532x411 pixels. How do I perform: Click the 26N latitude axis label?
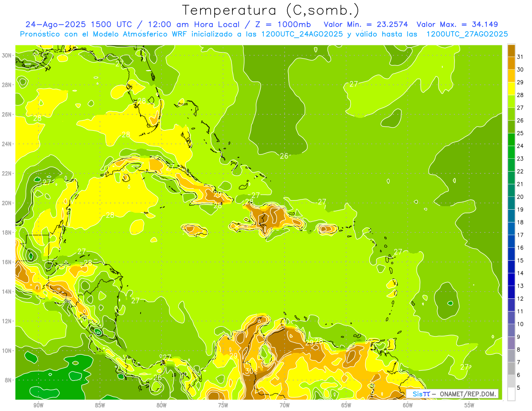pos(6,114)
